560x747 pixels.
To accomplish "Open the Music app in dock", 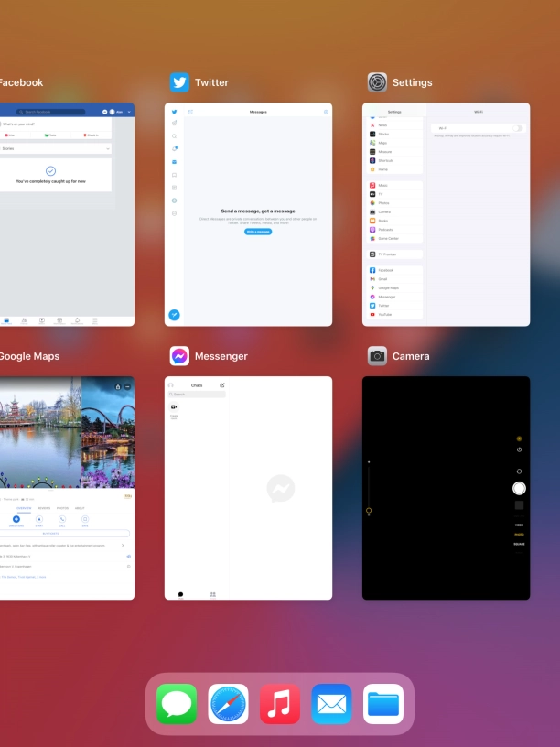I will point(280,704).
